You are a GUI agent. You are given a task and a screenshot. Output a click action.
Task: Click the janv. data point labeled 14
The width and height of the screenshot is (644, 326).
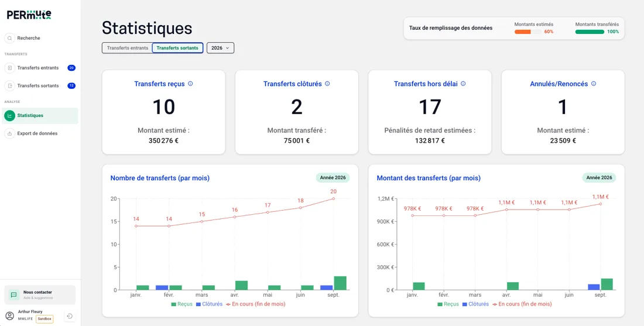tap(136, 226)
